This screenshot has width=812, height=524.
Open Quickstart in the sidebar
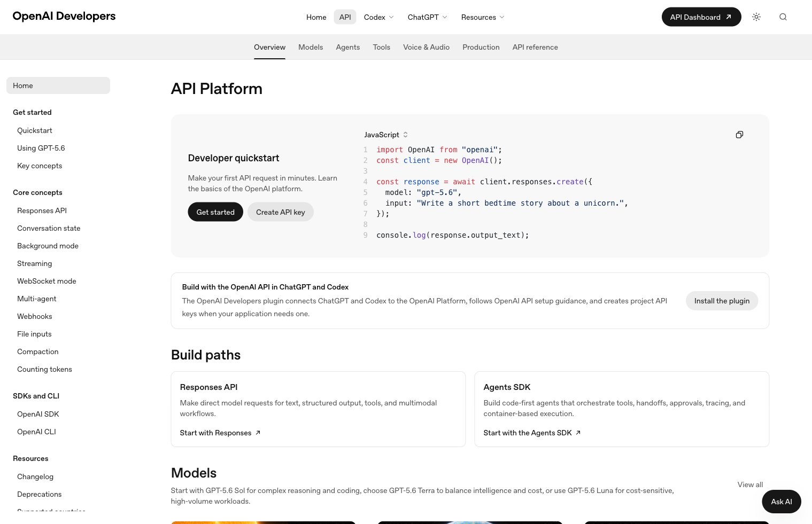coord(35,130)
